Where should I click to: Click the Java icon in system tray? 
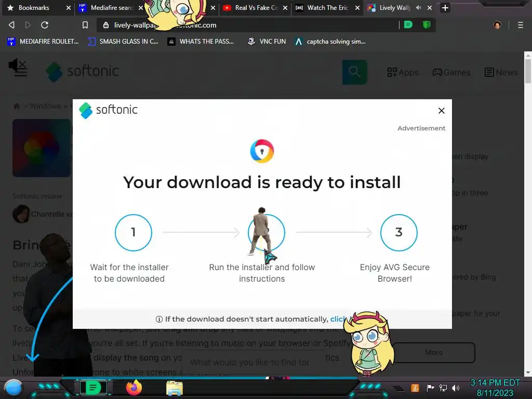pos(415,388)
